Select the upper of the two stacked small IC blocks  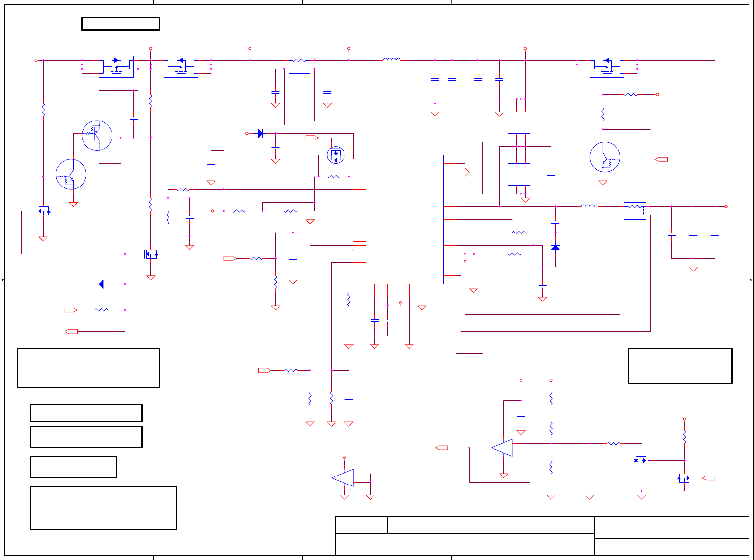click(x=519, y=123)
